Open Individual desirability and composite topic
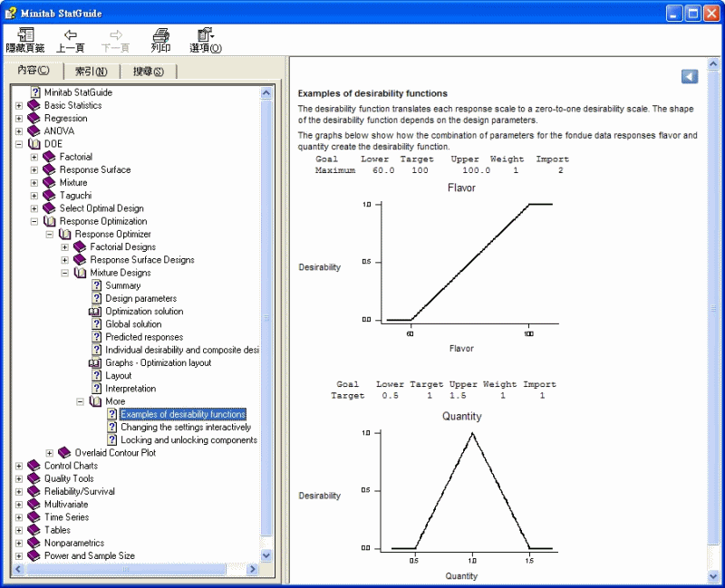Image resolution: width=725 pixels, height=588 pixels. (x=182, y=350)
